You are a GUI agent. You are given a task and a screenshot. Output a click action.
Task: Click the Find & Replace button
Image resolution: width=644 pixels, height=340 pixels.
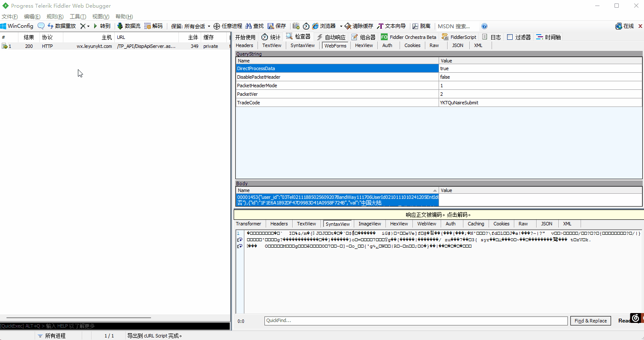(x=590, y=321)
